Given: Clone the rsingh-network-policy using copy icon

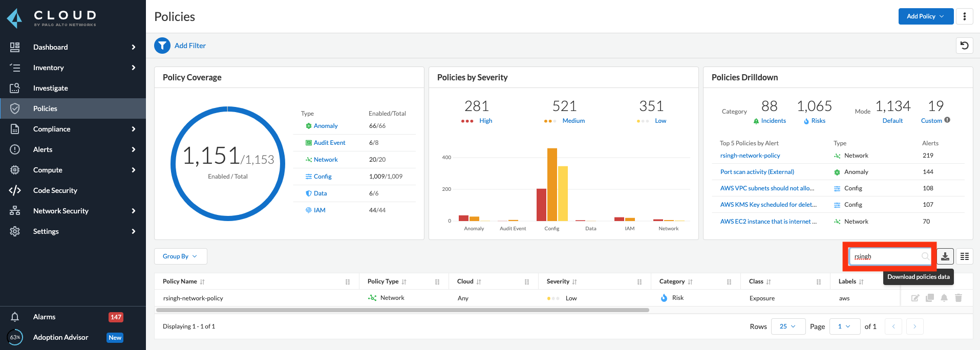Looking at the screenshot, I should point(930,298).
